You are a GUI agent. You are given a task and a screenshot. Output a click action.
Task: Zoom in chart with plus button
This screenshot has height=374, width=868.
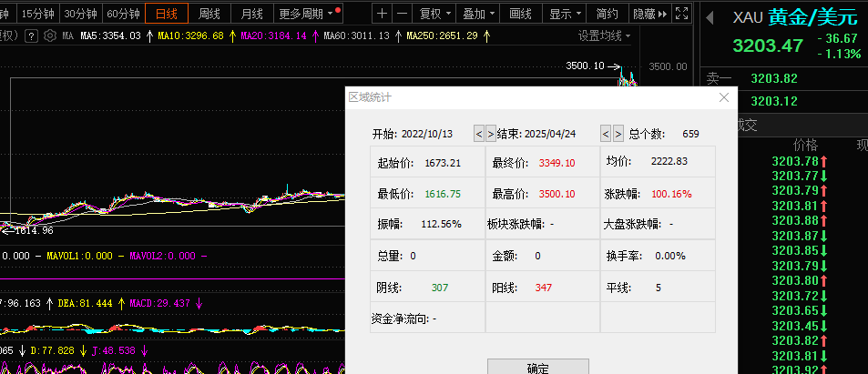click(x=382, y=14)
